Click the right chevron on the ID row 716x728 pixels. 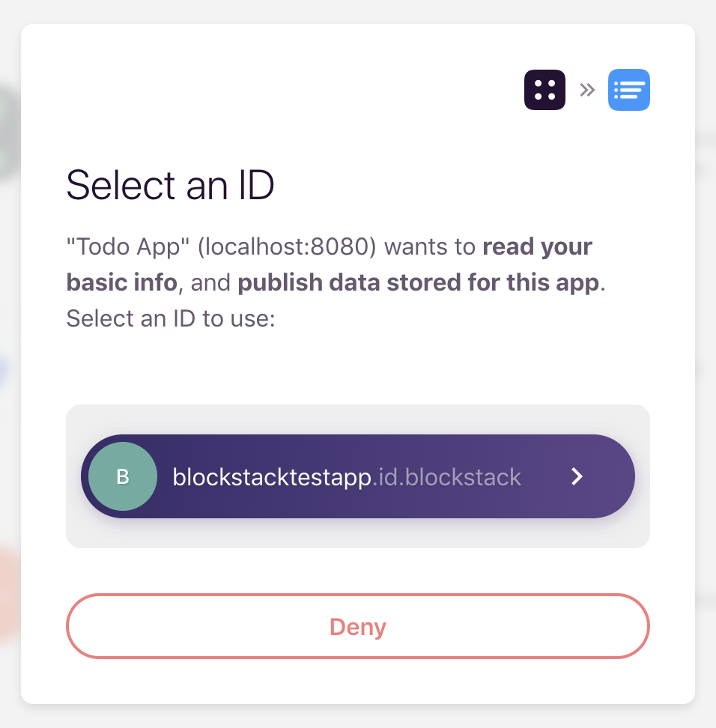pyautogui.click(x=577, y=476)
